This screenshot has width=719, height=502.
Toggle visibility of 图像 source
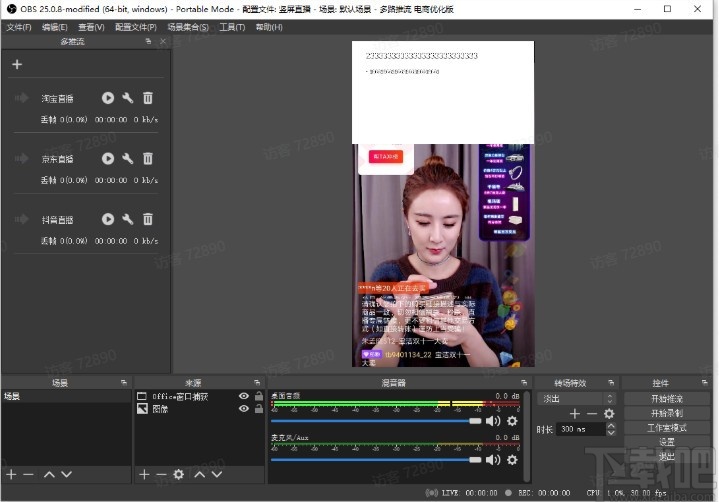pyautogui.click(x=244, y=408)
